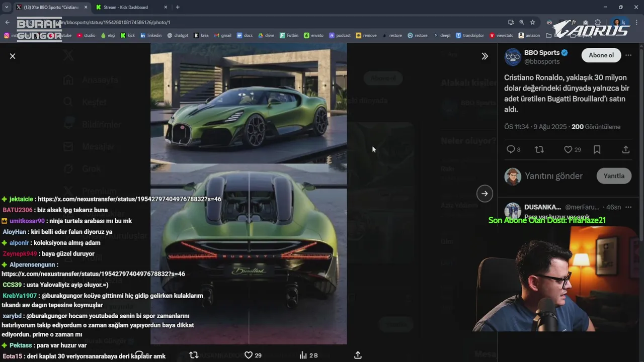The image size is (644, 362).
Task: Open the DUSANKA reply author name
Action: (542, 207)
